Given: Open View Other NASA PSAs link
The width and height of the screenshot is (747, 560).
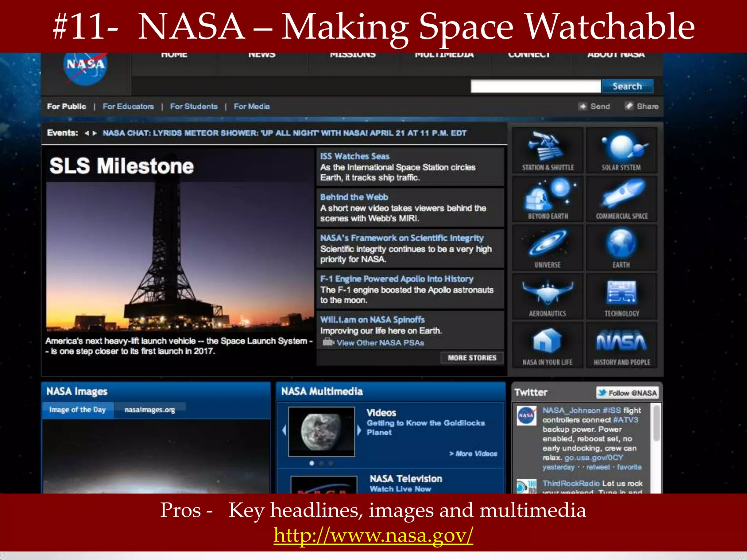Looking at the screenshot, I should [x=380, y=343].
